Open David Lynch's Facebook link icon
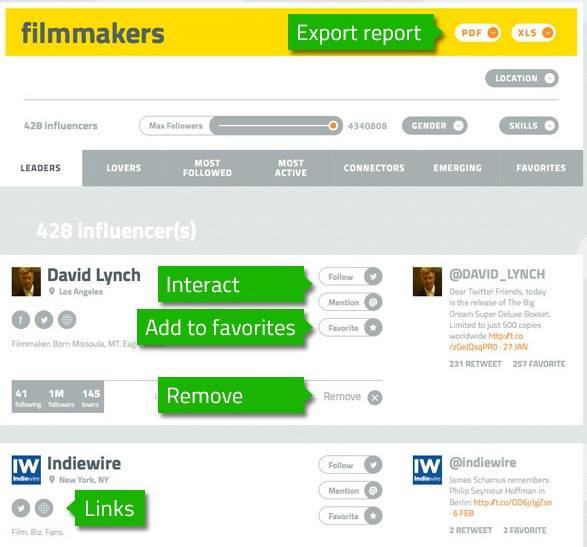The width and height of the screenshot is (587, 547). [21, 320]
